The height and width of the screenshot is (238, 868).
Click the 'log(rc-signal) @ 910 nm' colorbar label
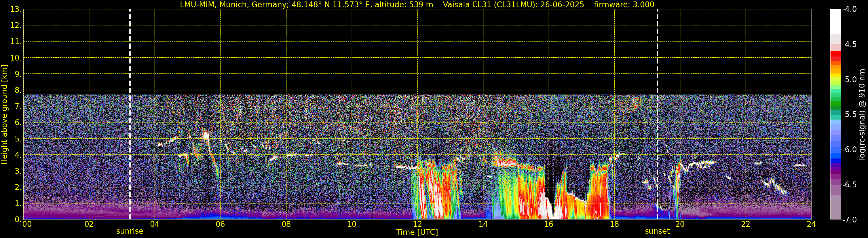862,115
